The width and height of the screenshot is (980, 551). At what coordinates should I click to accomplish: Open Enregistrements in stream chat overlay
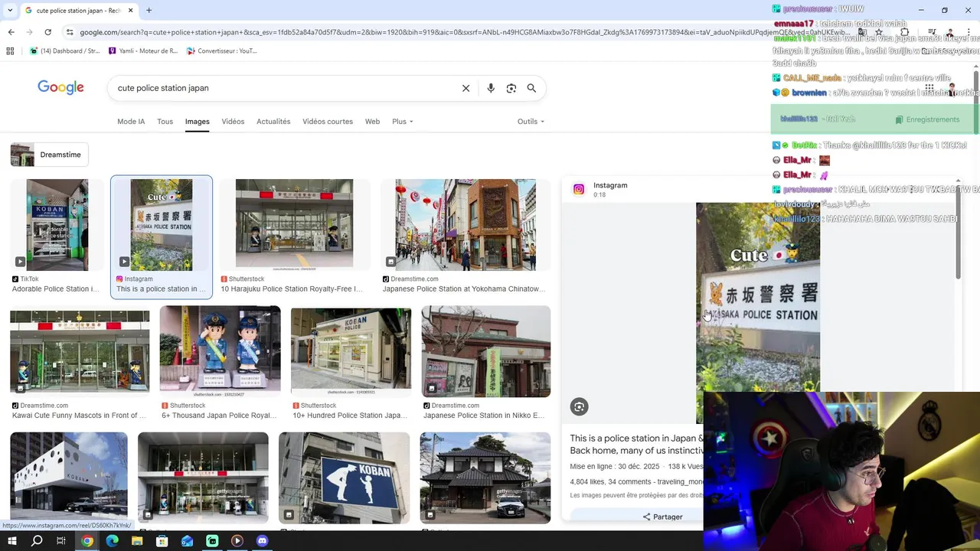point(926,119)
